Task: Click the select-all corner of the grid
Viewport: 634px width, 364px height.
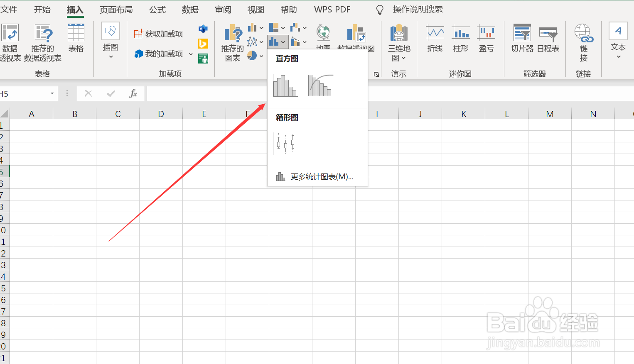Action: [5, 114]
